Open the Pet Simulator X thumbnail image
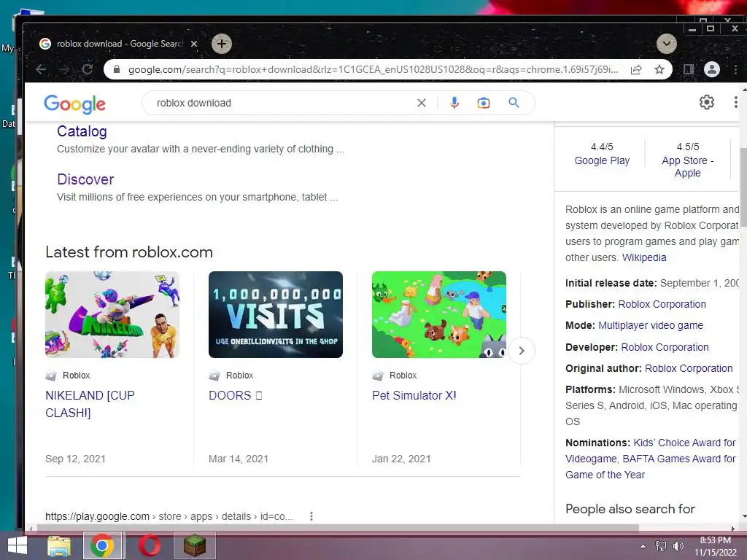 click(x=439, y=314)
